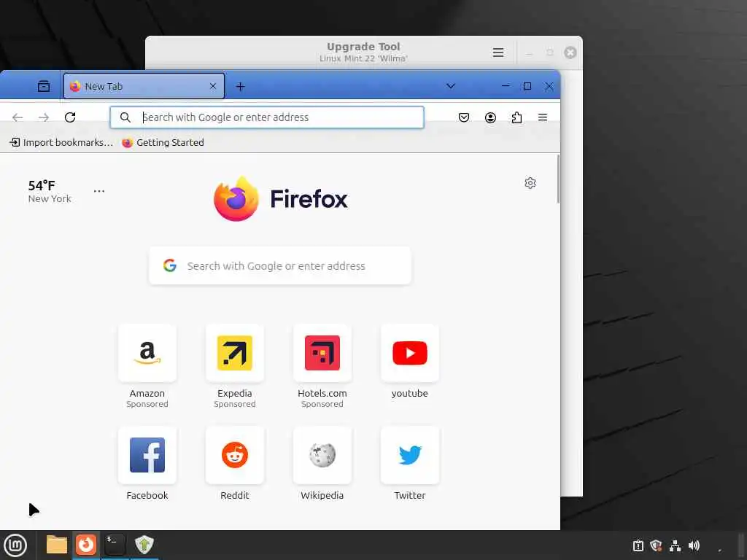Open Update Manager shield tray icon
The image size is (747, 560).
(x=656, y=545)
